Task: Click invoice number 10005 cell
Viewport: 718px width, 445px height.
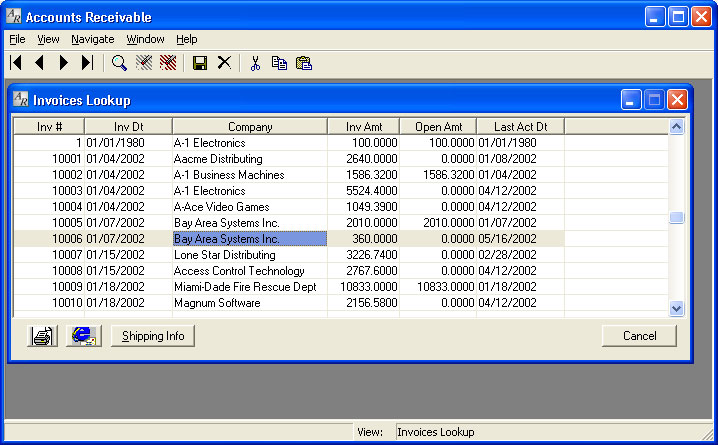Action: click(49, 223)
